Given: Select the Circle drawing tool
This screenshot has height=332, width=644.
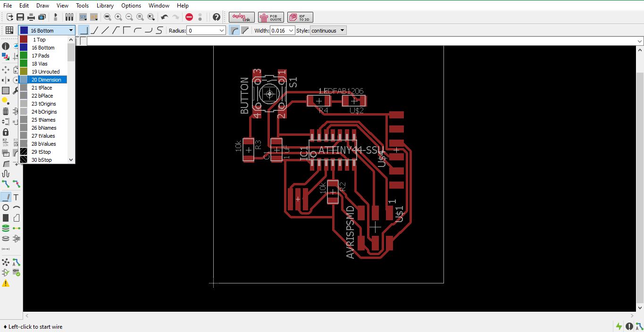Looking at the screenshot, I should [x=6, y=207].
